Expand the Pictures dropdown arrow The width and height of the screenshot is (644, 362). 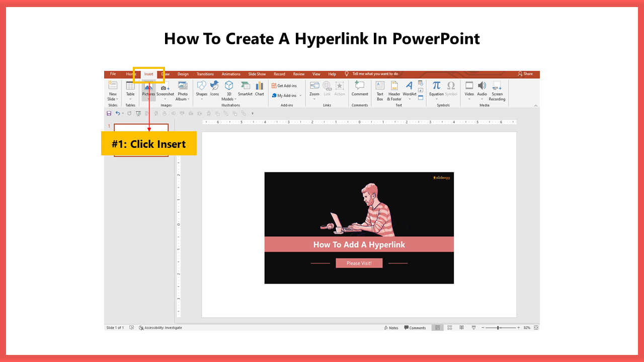point(148,99)
